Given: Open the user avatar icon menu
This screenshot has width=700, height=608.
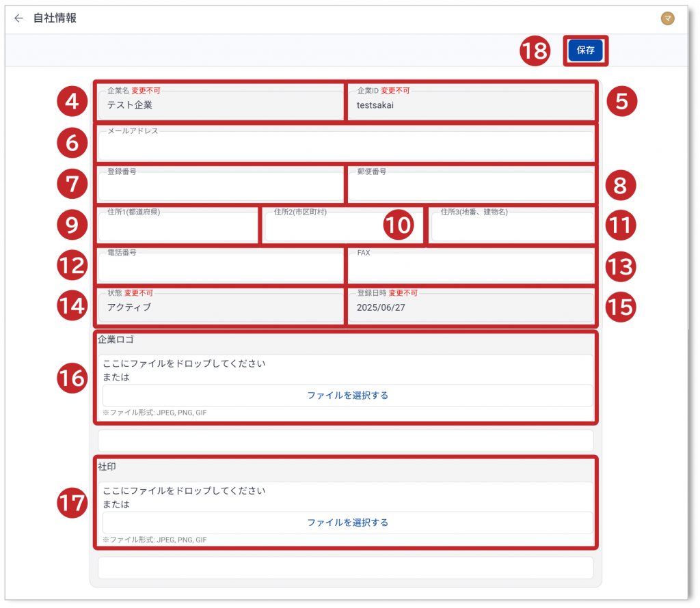Looking at the screenshot, I should tap(667, 18).
